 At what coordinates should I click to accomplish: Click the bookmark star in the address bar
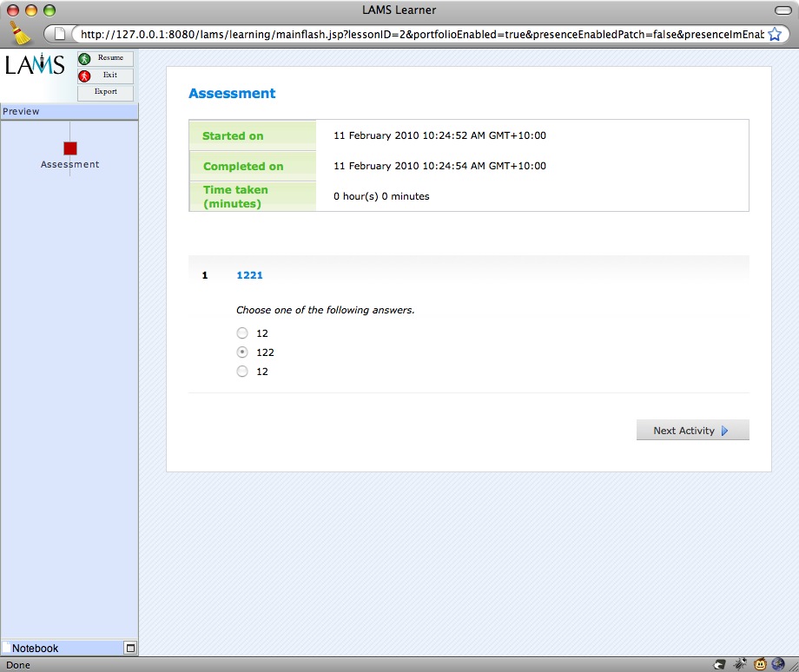tap(776, 34)
